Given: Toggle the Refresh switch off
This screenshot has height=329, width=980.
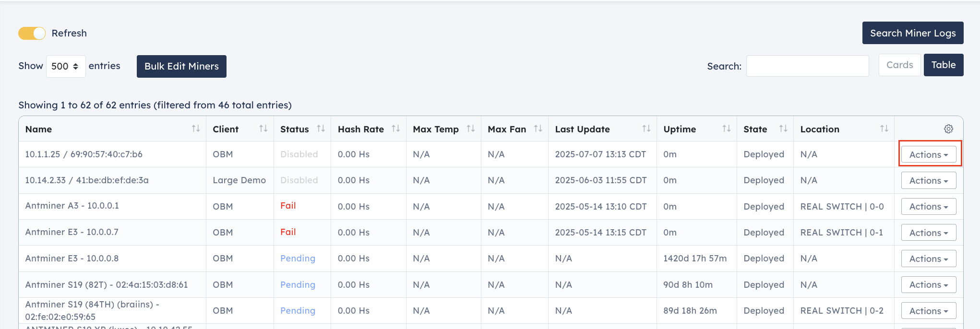Looking at the screenshot, I should [32, 33].
